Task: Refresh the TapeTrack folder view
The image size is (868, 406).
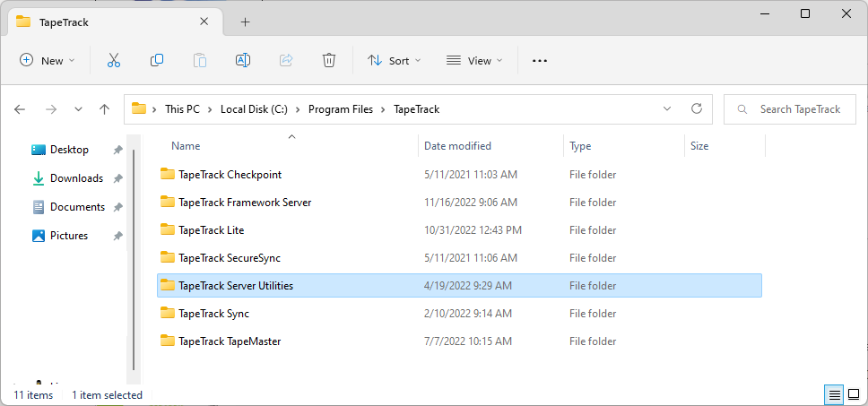Action: point(697,108)
